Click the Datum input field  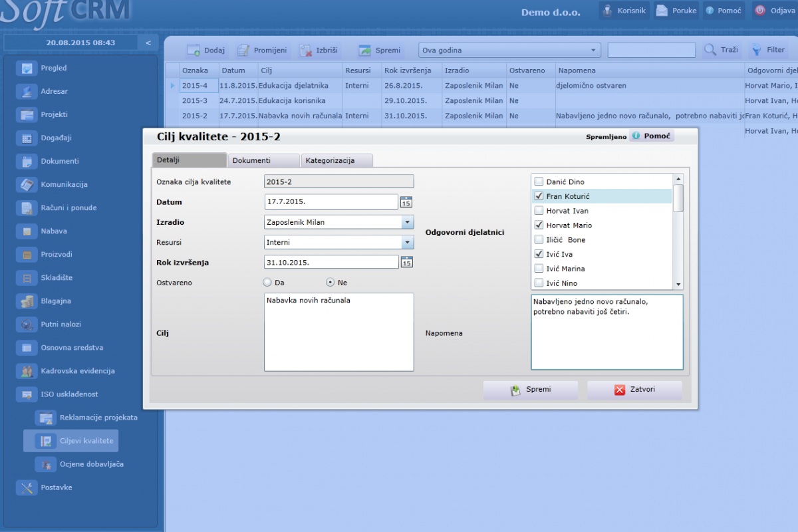coord(331,201)
